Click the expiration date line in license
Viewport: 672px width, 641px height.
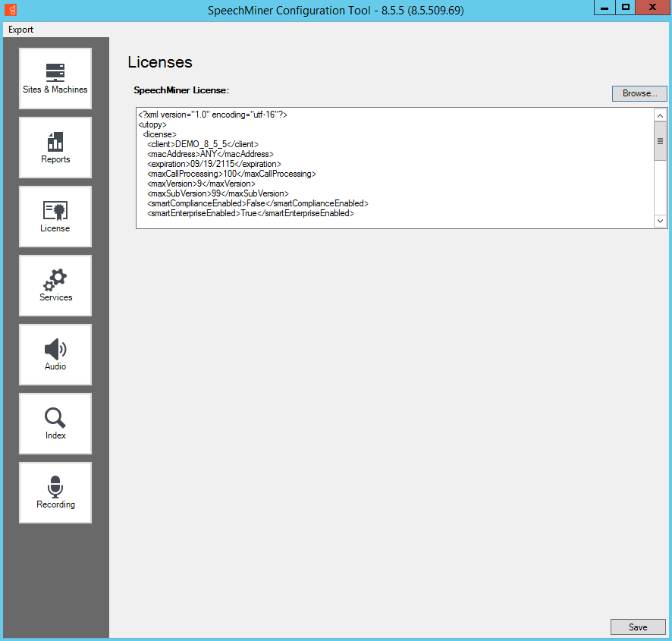pos(214,164)
